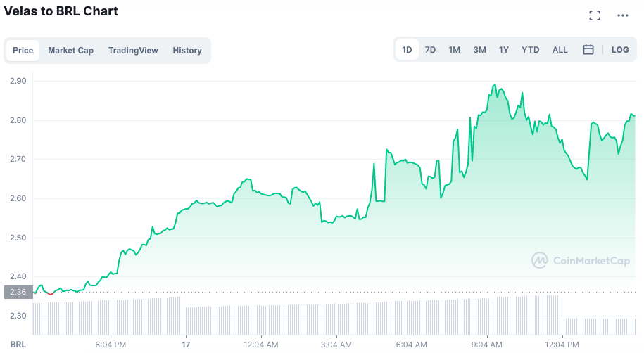Click the 2.36 opening price label
The image size is (644, 353).
(x=18, y=293)
